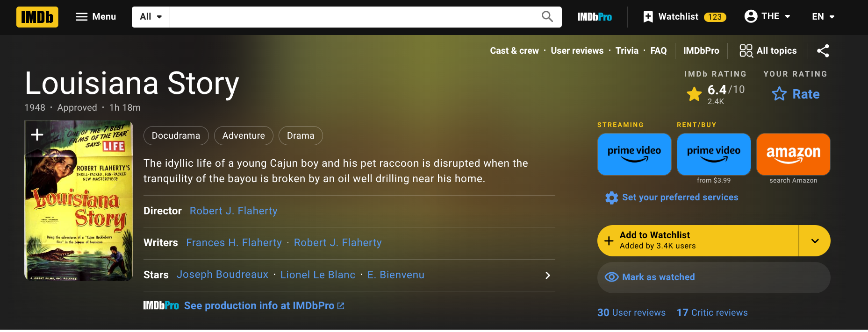
Task: Click the share icon
Action: (x=823, y=51)
